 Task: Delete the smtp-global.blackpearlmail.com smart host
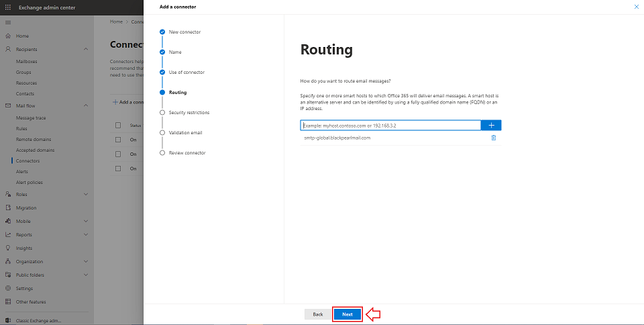[x=494, y=138]
